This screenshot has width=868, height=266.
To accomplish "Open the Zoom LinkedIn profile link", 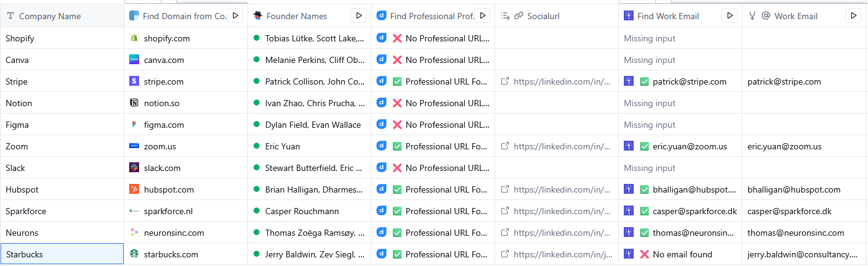I will [561, 146].
